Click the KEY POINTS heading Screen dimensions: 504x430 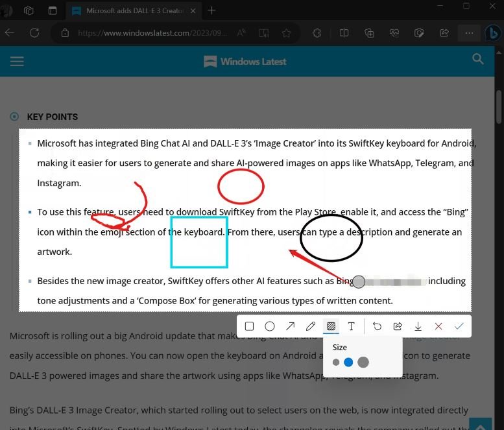(53, 117)
